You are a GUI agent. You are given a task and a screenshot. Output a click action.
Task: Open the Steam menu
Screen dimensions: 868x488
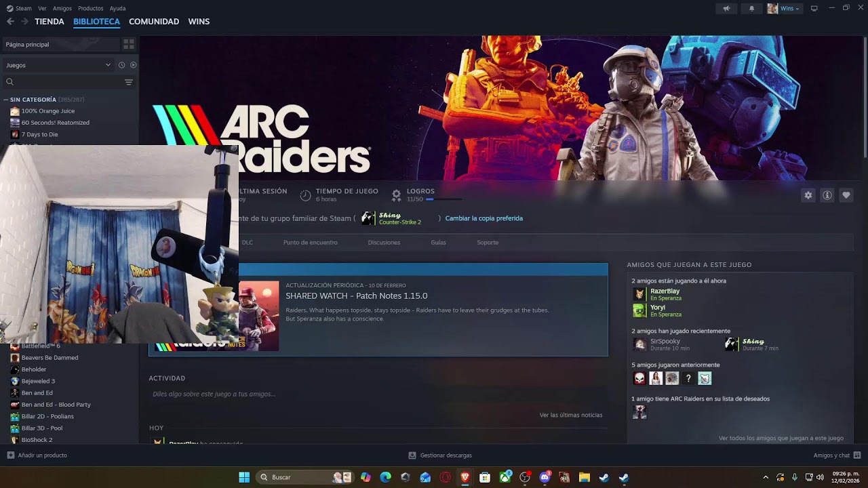click(x=19, y=8)
